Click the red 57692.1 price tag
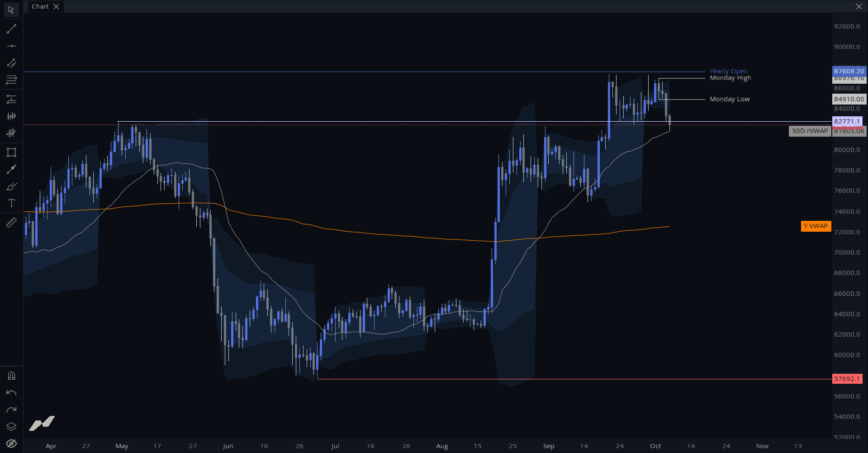This screenshot has height=453, width=868. (847, 379)
